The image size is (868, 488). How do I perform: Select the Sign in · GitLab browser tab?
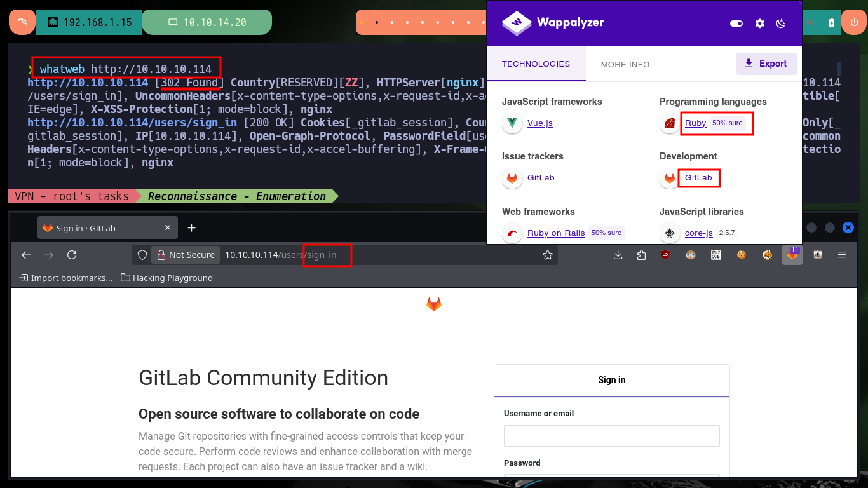(x=107, y=228)
